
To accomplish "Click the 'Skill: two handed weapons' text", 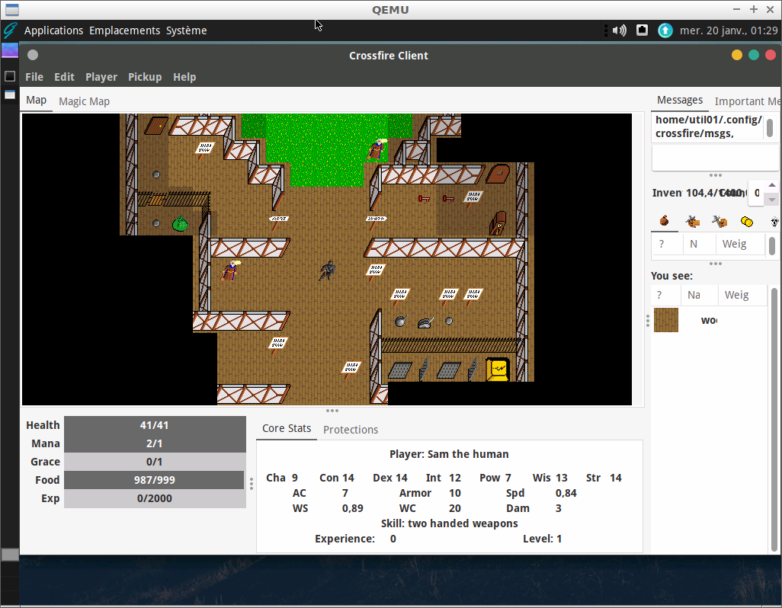I will 449,523.
